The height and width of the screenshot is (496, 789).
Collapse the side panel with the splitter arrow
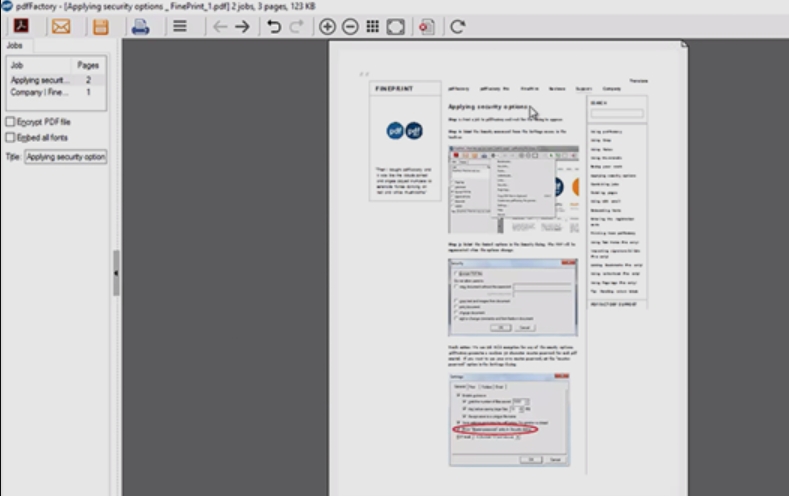116,273
